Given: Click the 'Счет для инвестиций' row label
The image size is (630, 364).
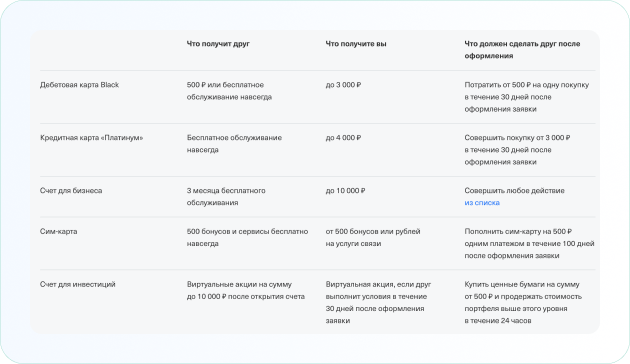Looking at the screenshot, I should click(x=78, y=284).
